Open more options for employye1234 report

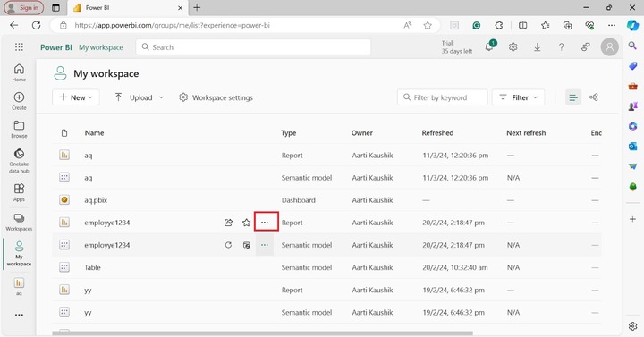(x=265, y=223)
